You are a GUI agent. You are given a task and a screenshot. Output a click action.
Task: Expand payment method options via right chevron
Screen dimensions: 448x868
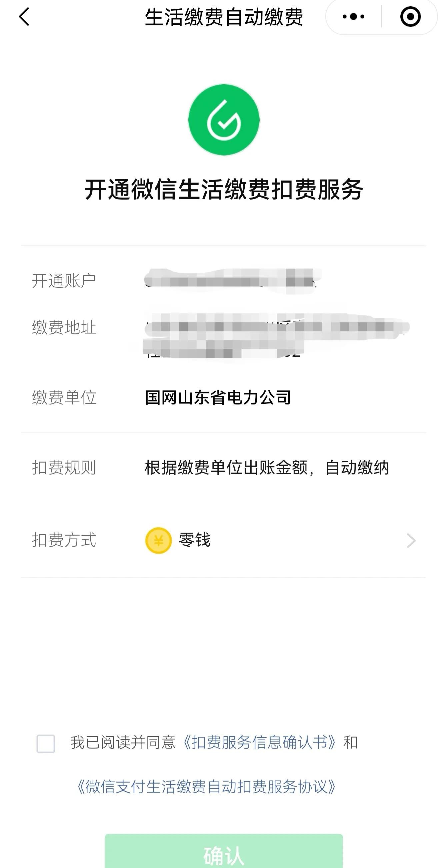pos(411,541)
